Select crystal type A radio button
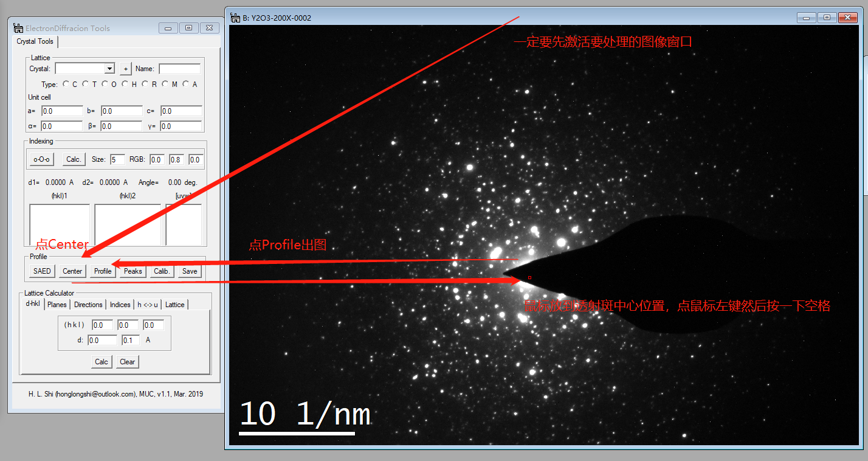868x461 pixels. [185, 84]
